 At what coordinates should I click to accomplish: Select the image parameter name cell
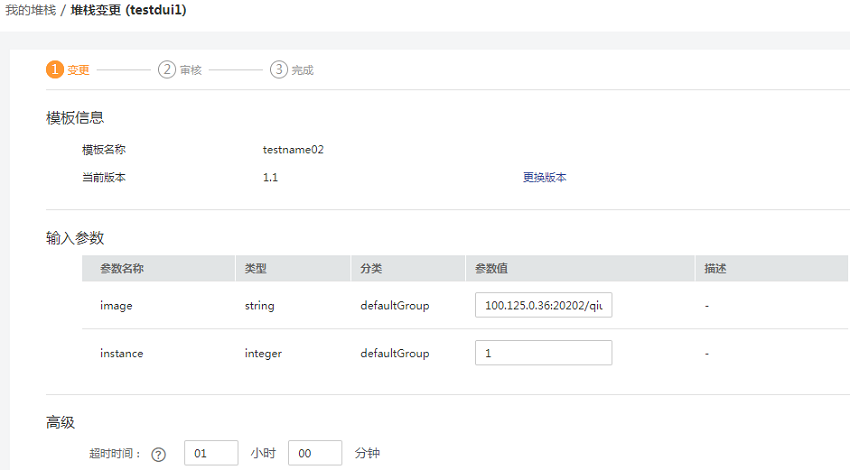(116, 306)
